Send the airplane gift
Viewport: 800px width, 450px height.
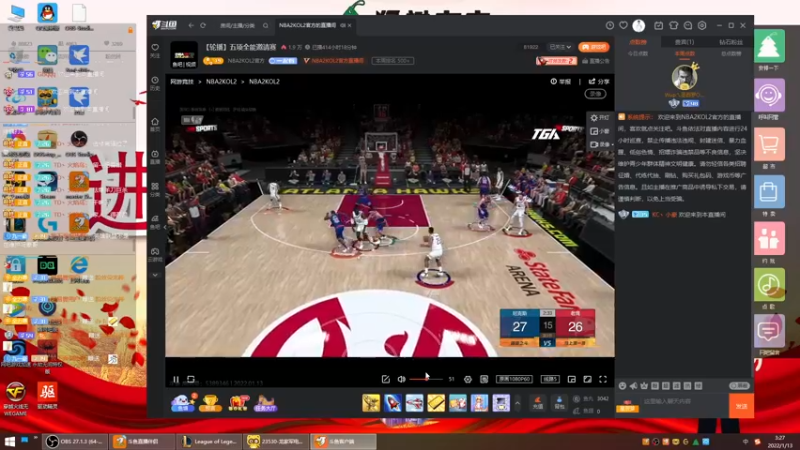(414, 403)
